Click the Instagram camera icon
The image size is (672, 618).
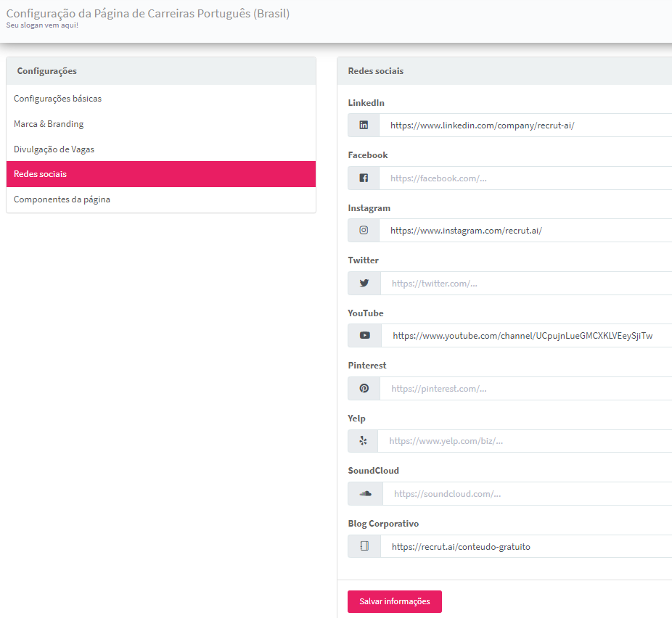coord(364,230)
